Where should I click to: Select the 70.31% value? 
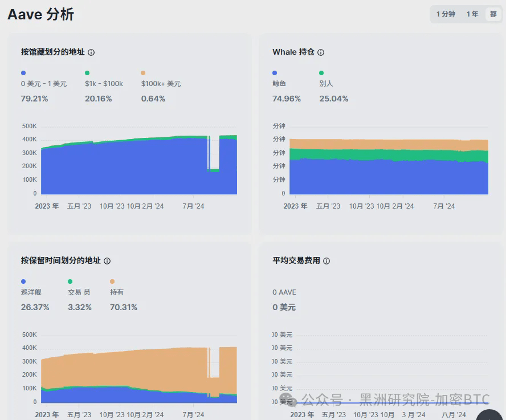pyautogui.click(x=124, y=307)
